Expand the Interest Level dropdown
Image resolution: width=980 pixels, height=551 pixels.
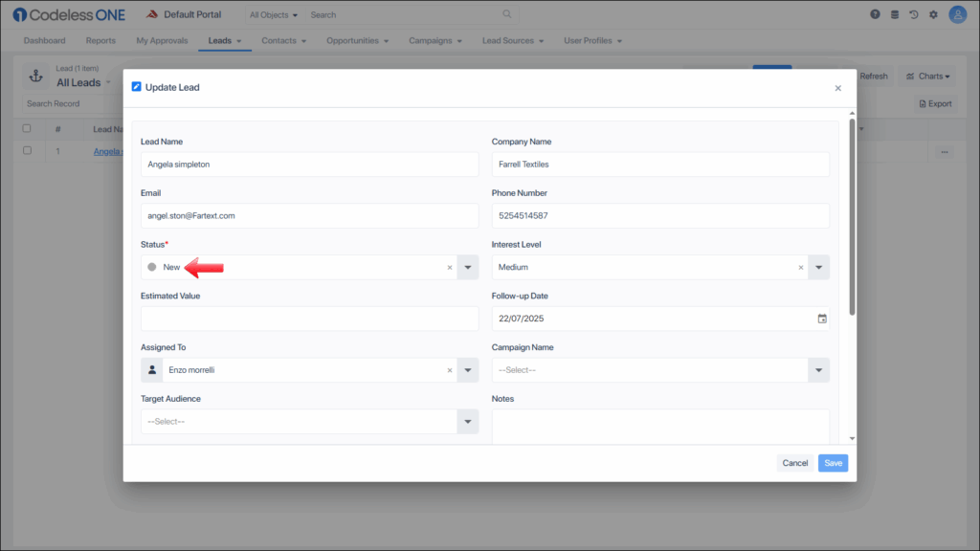click(818, 268)
